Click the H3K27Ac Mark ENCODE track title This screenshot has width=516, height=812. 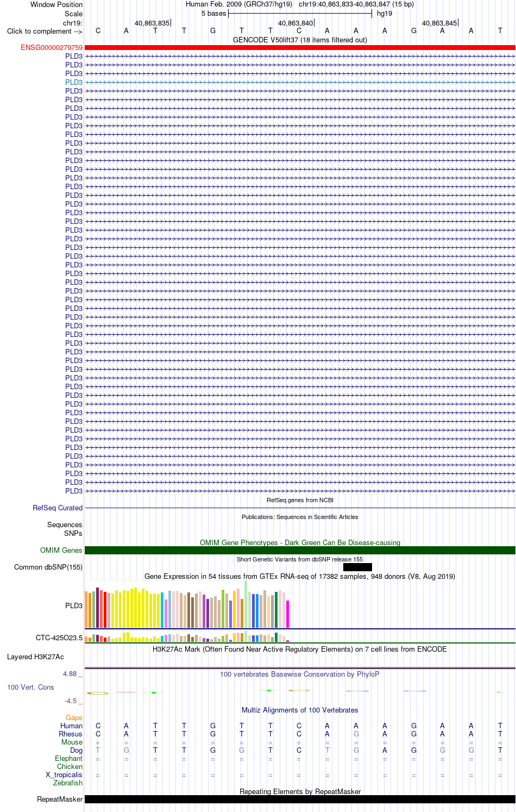[300, 649]
